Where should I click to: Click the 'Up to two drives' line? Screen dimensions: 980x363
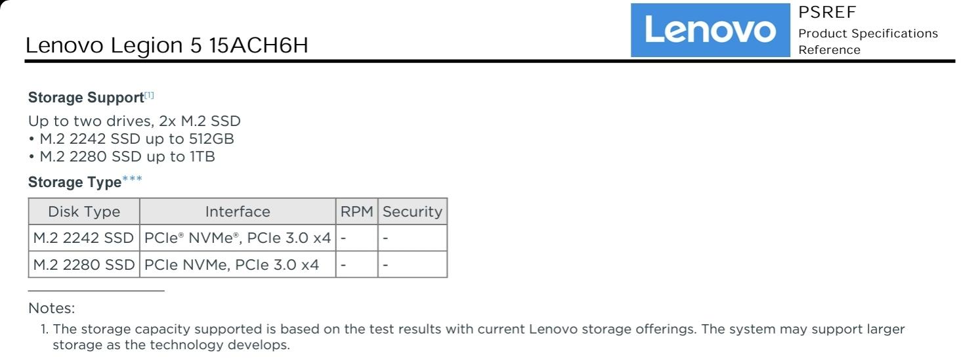134,121
